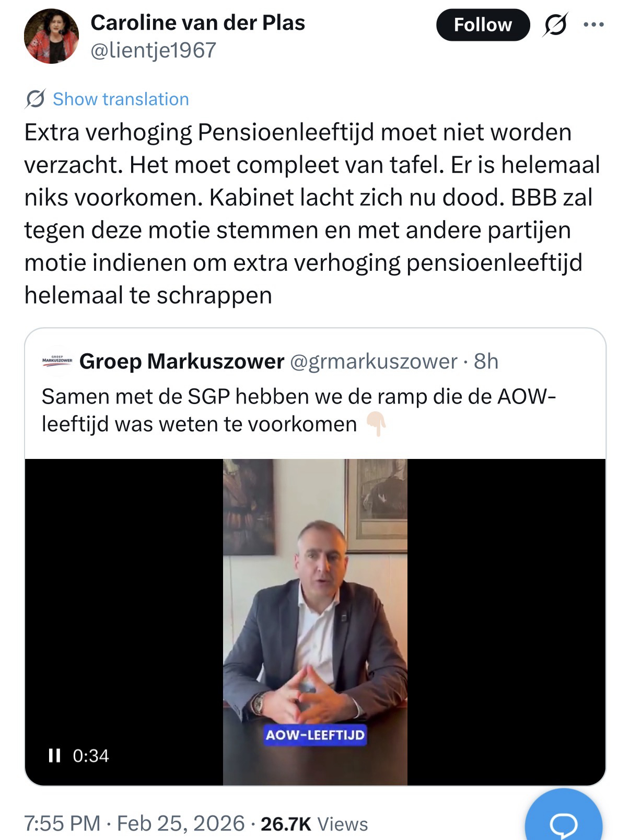Click the Caroline van der Plas display name

pos(197,22)
